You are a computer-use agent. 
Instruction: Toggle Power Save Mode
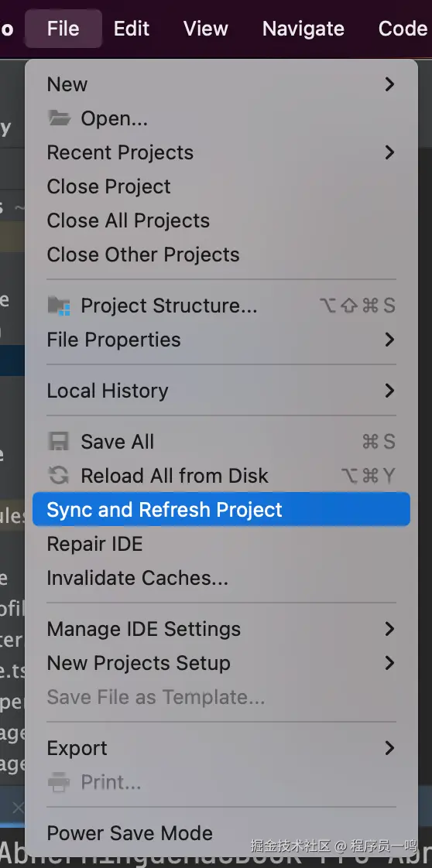pyautogui.click(x=221, y=833)
